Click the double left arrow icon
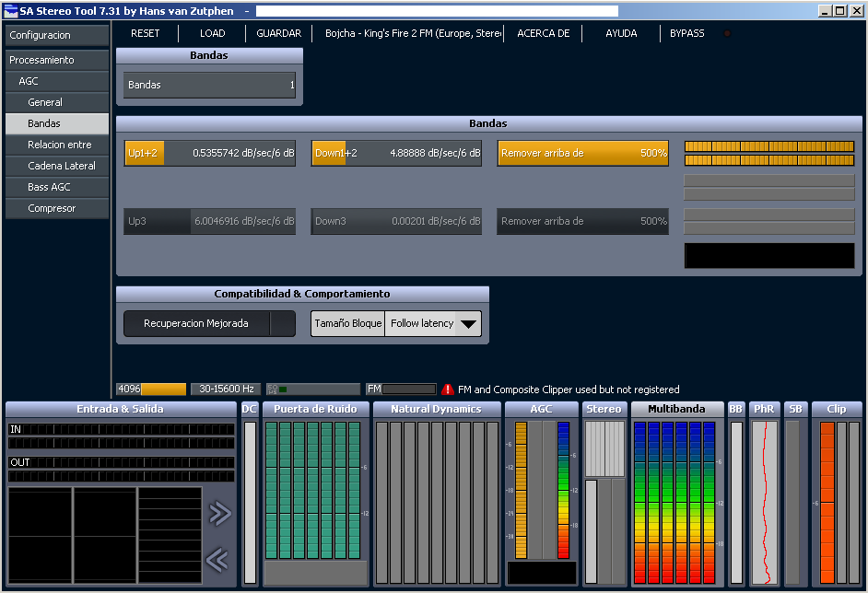This screenshot has height=593, width=868. pos(217,560)
